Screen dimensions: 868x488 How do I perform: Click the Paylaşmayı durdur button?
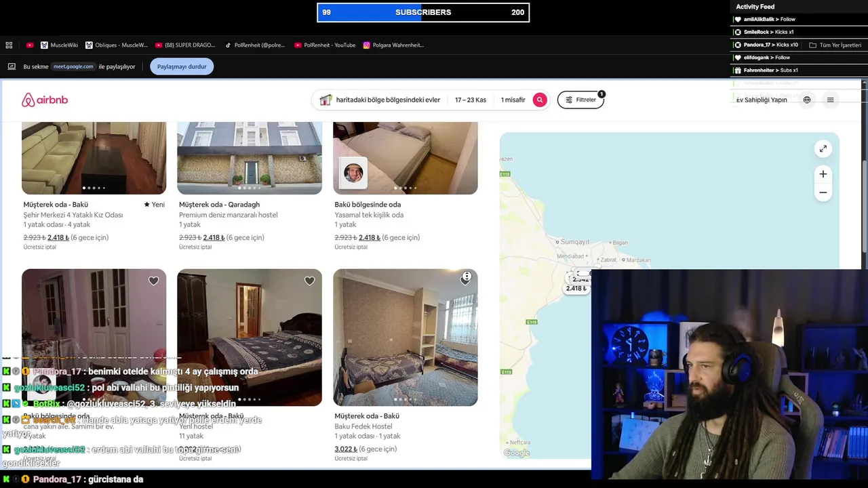pyautogui.click(x=182, y=66)
